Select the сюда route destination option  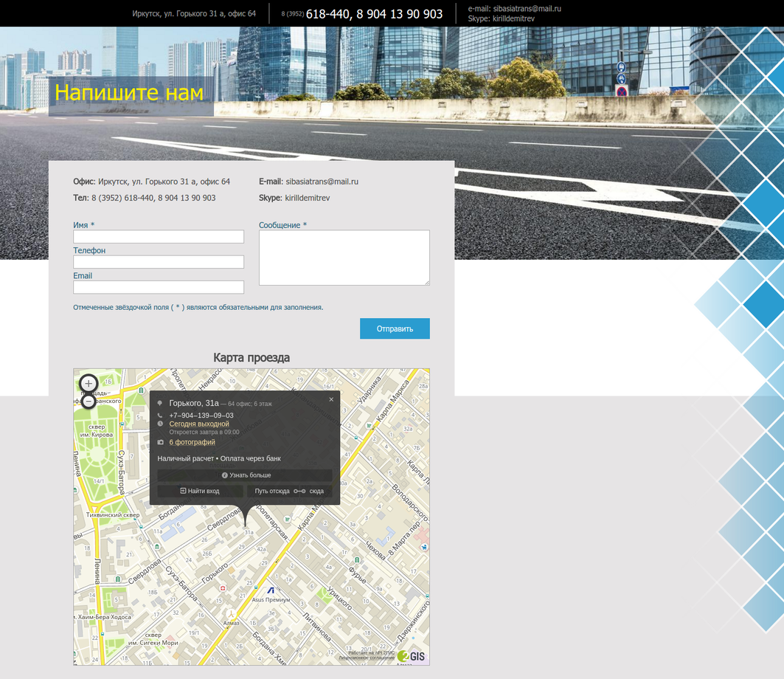pyautogui.click(x=316, y=492)
